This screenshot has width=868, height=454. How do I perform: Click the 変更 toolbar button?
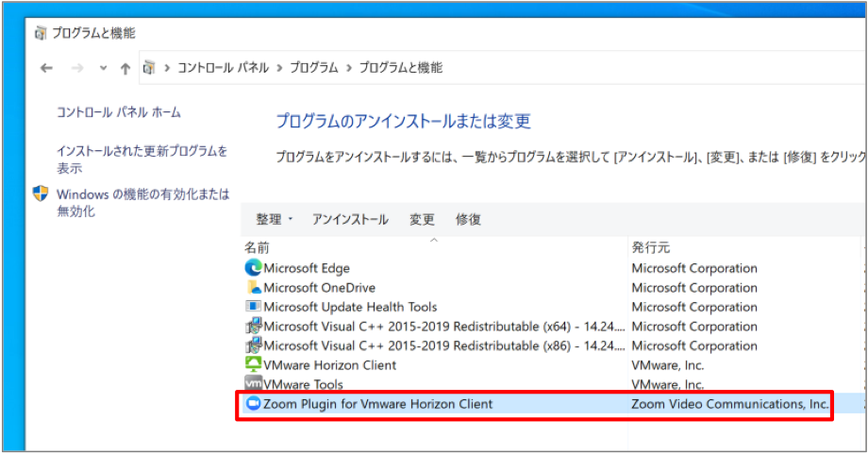coord(422,219)
